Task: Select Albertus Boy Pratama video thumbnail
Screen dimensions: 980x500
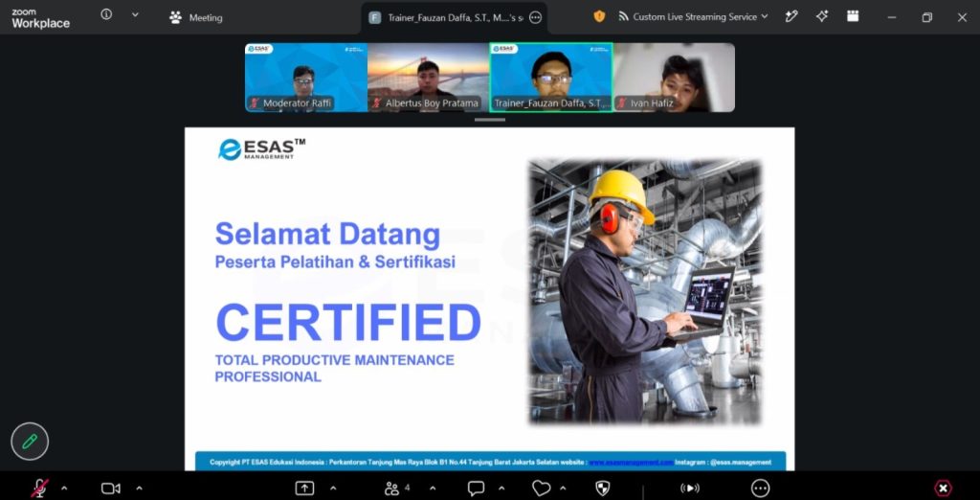Action: click(x=428, y=78)
